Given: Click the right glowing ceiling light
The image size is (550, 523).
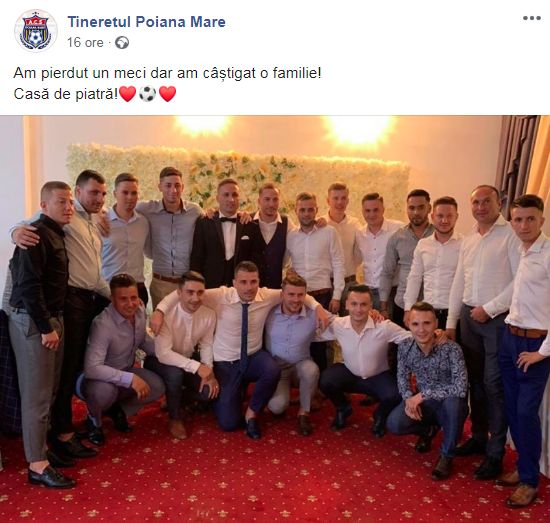Looking at the screenshot, I should (359, 128).
